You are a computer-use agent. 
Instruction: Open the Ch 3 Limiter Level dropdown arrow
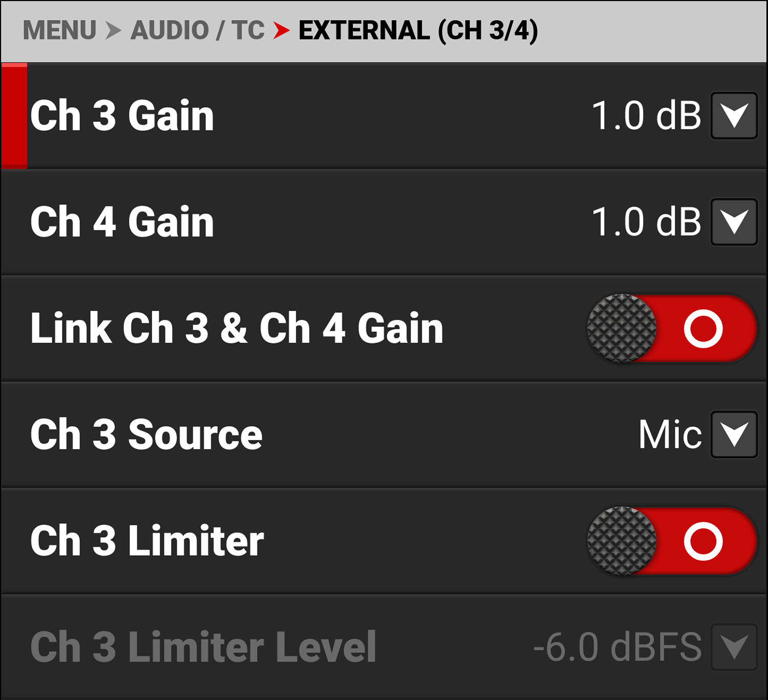click(x=734, y=647)
